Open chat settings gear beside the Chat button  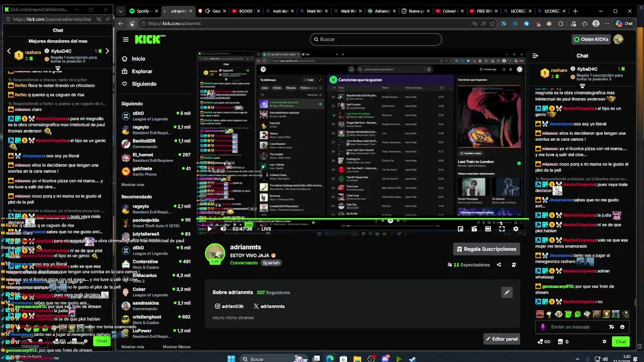pos(604,341)
